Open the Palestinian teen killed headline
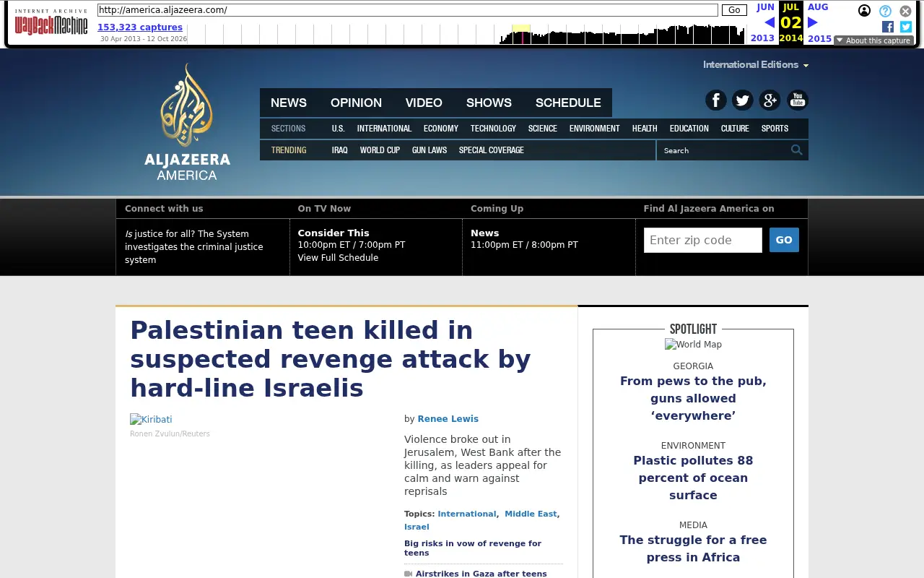Image resolution: width=924 pixels, height=578 pixels. pos(331,360)
